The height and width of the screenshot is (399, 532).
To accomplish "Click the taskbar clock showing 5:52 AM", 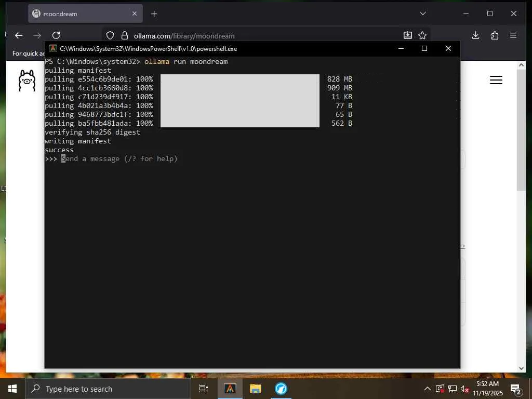I will pos(487,389).
